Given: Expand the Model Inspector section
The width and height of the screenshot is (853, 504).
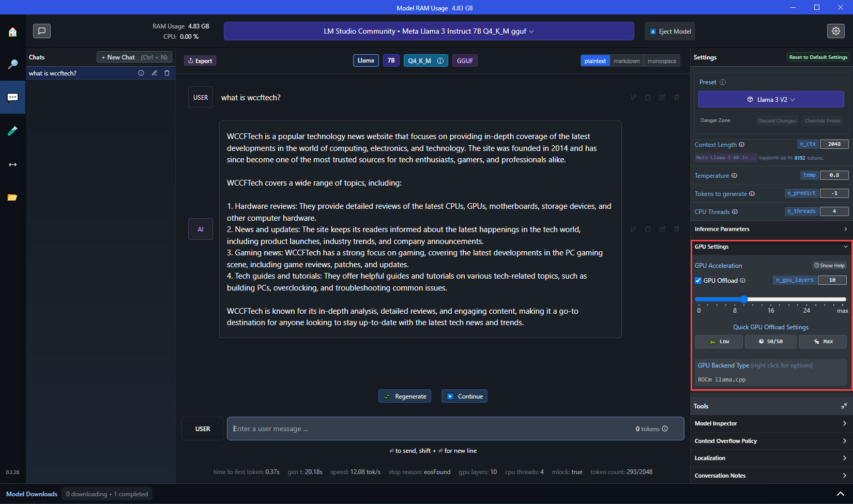Looking at the screenshot, I should point(771,423).
